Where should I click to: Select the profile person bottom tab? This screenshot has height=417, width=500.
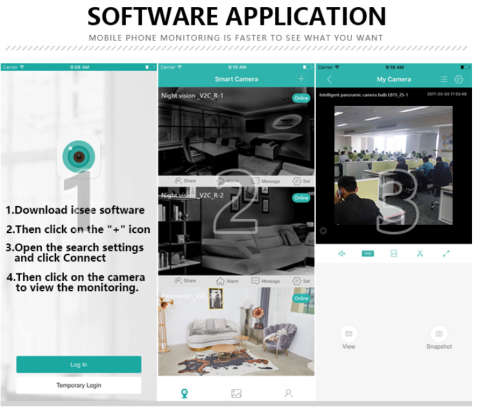pyautogui.click(x=288, y=393)
